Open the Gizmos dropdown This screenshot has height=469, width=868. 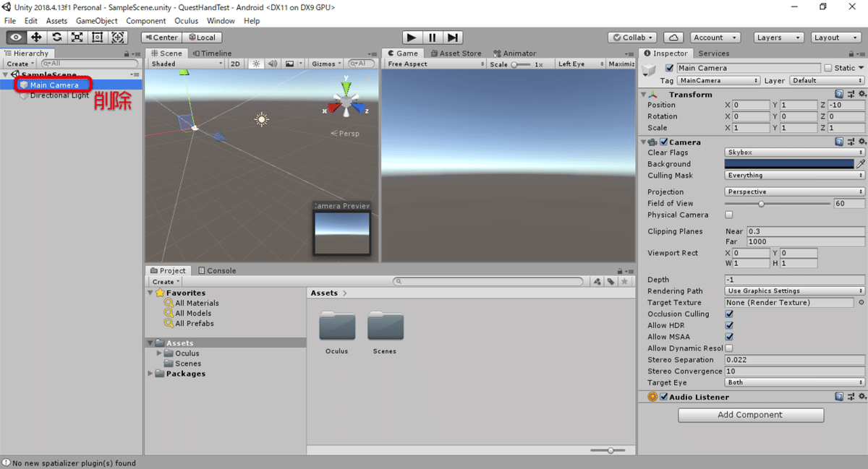click(325, 64)
